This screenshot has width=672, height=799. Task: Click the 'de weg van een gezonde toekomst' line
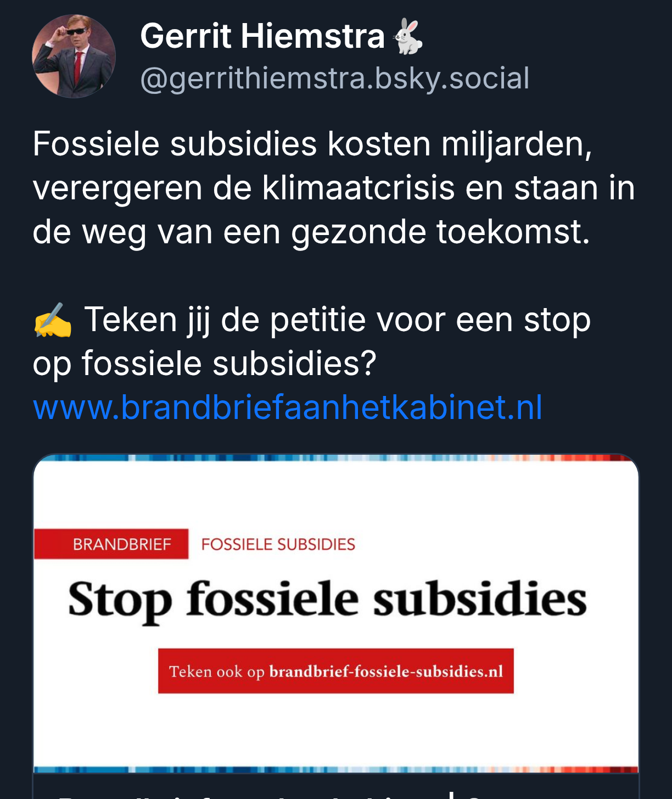tap(311, 232)
